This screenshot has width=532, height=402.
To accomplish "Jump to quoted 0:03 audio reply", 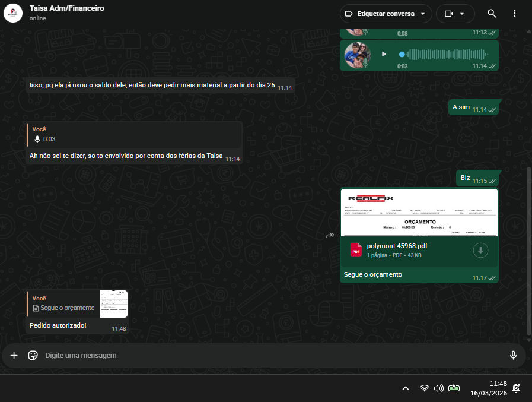I will coord(135,135).
